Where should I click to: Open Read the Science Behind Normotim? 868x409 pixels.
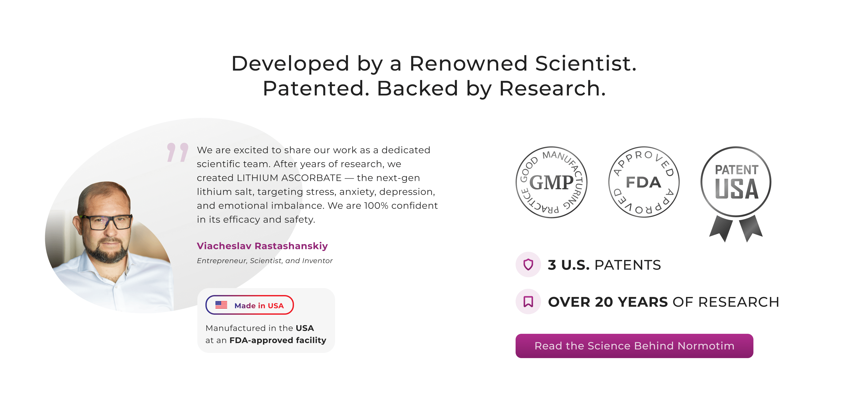tap(634, 346)
